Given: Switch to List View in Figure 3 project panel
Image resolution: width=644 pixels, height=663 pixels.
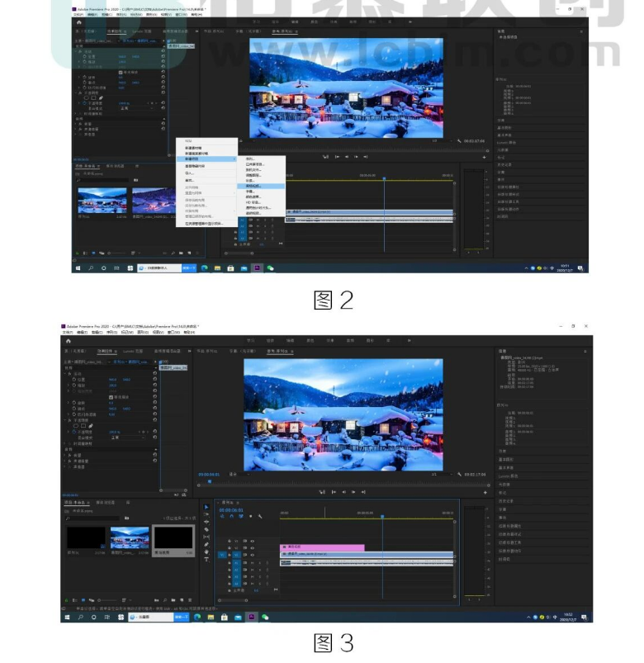Looking at the screenshot, I should (x=75, y=600).
